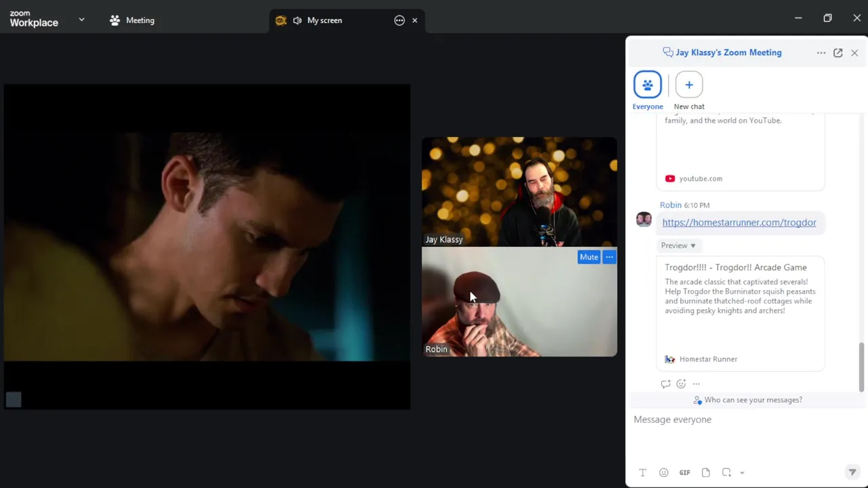Click the Trogdor preview description text

tap(740, 296)
